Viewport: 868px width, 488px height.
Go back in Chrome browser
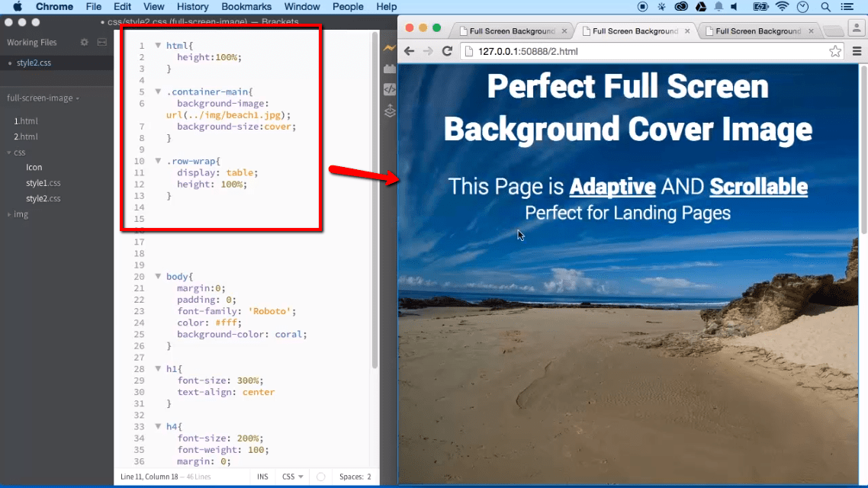(409, 51)
